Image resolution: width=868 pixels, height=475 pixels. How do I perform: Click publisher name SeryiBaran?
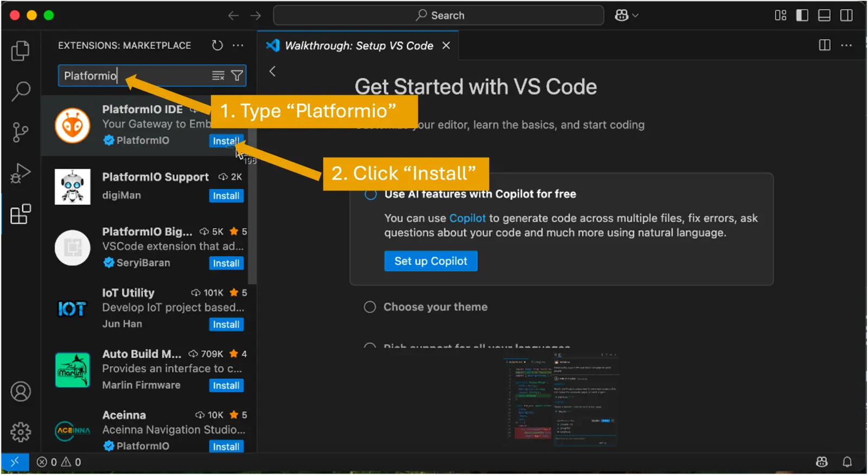(x=143, y=263)
